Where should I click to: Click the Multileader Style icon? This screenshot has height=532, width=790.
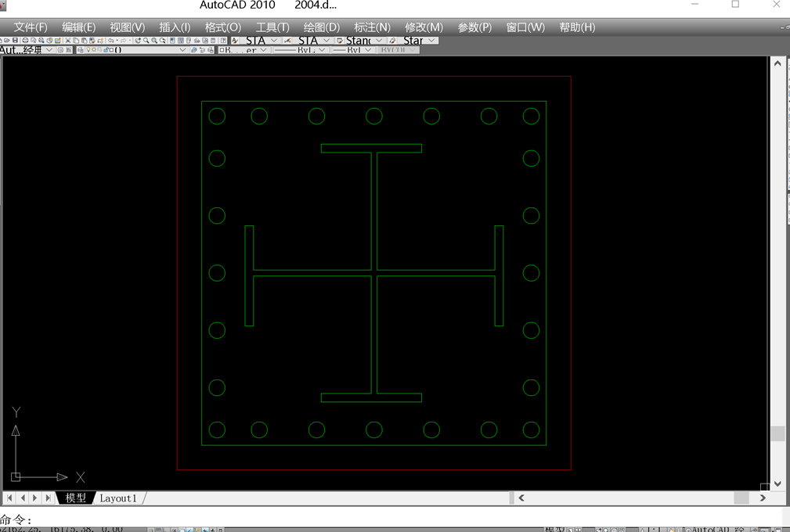392,40
